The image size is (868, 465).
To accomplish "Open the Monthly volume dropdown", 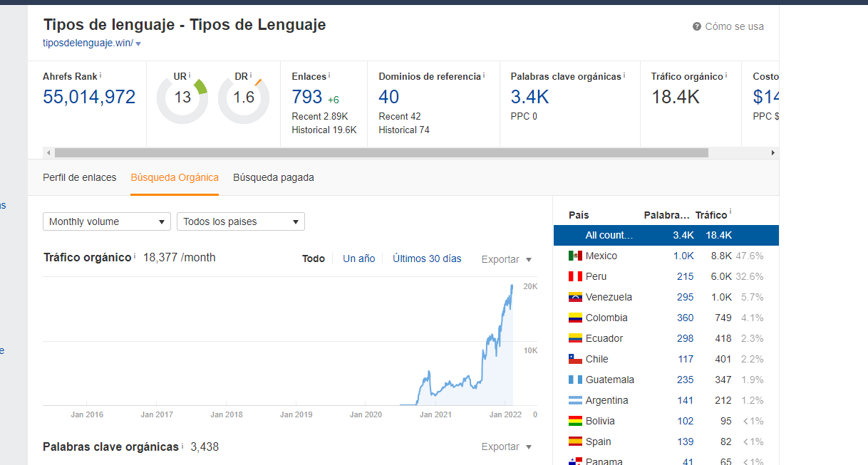I will click(107, 221).
